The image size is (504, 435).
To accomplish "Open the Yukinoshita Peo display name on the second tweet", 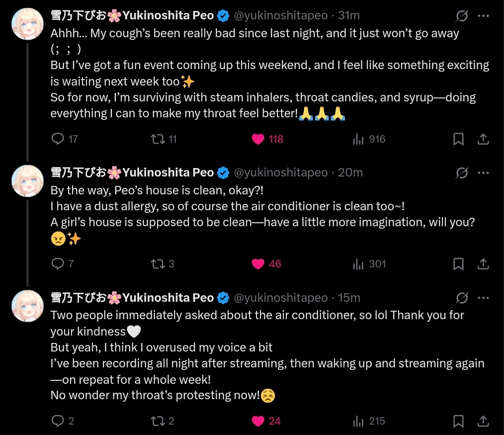I will [x=168, y=173].
